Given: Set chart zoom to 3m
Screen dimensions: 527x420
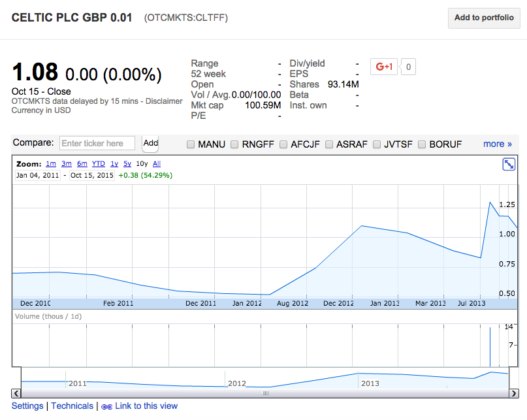Looking at the screenshot, I should pyautogui.click(x=66, y=164).
